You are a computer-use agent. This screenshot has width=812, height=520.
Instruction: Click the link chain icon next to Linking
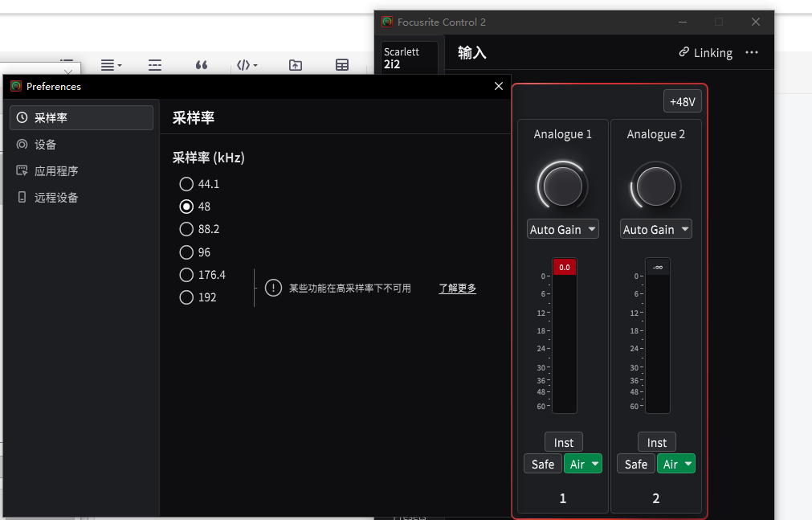[684, 52]
